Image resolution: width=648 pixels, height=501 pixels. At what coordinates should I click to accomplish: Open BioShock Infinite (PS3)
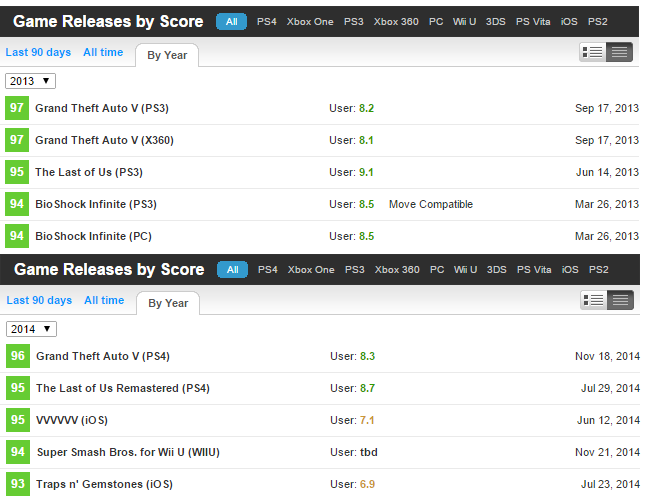(96, 204)
